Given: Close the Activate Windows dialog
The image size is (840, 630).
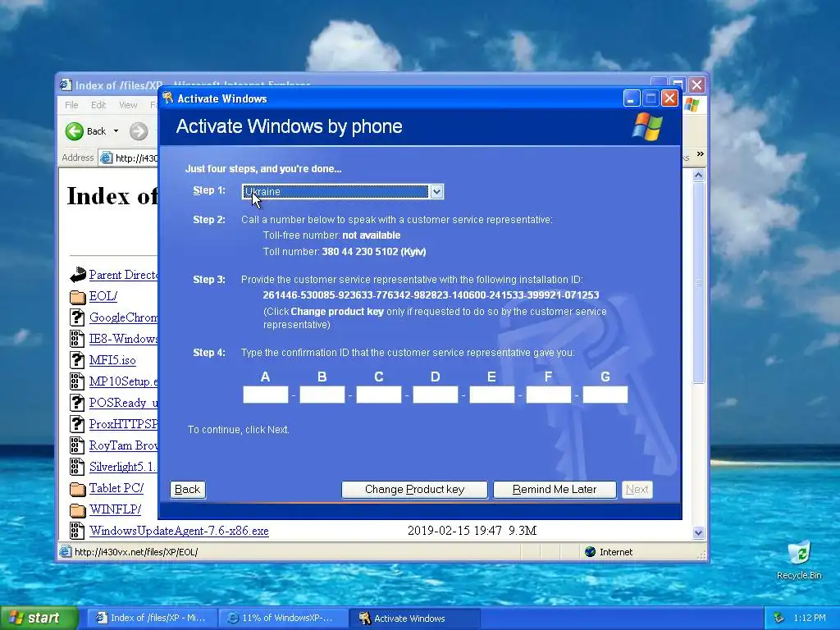Looking at the screenshot, I should [x=669, y=98].
